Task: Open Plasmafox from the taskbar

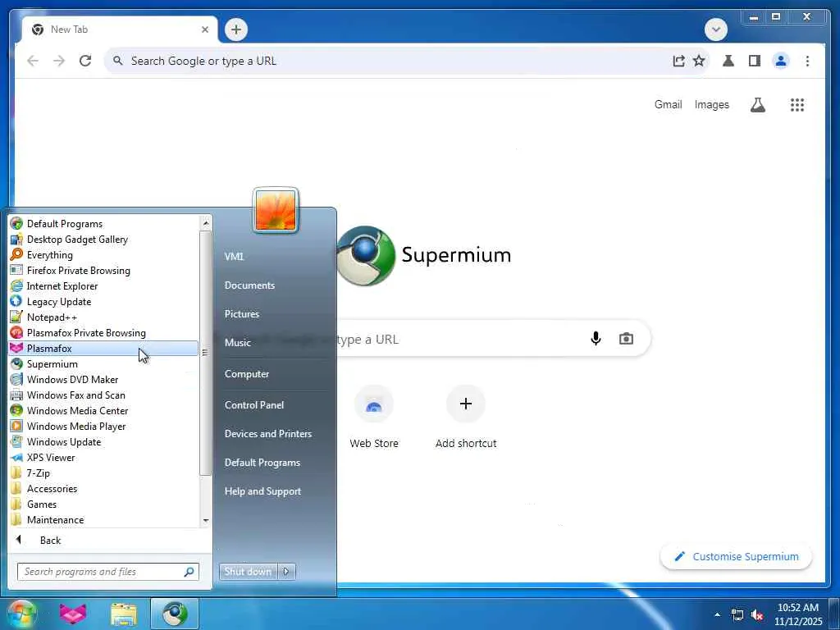Action: [73, 614]
